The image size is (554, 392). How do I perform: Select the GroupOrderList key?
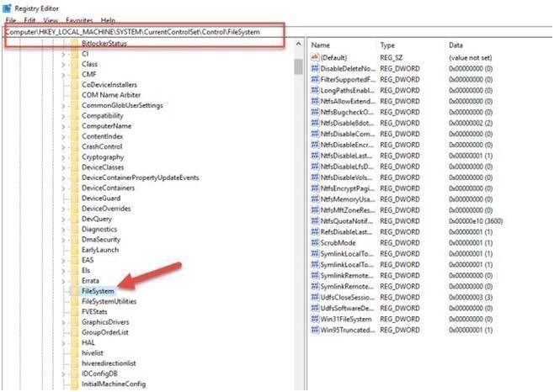[105, 332]
